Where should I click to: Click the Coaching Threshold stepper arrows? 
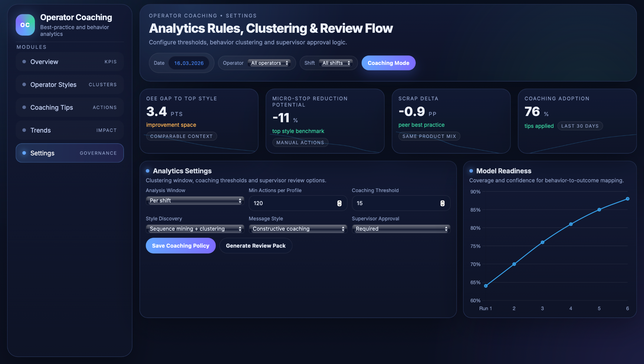442,203
